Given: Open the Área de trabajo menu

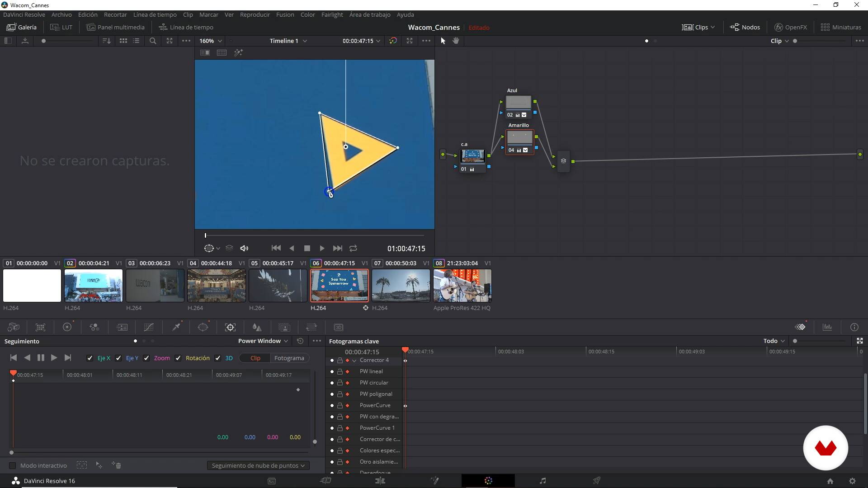Looking at the screenshot, I should pos(370,14).
